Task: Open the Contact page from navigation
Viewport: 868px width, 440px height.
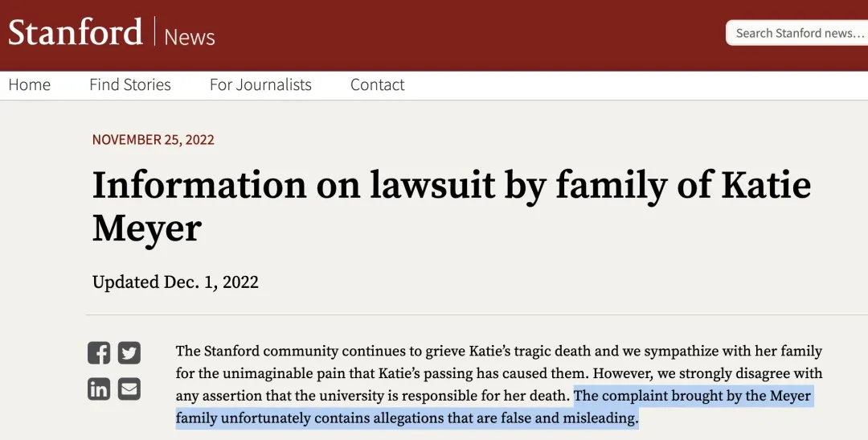Action: coord(378,84)
